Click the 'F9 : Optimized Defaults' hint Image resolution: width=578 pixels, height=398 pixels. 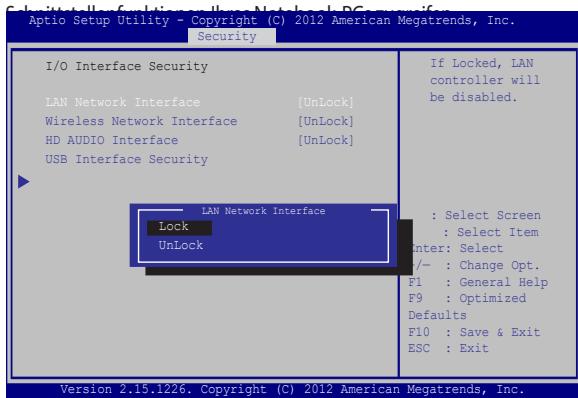[467, 307]
